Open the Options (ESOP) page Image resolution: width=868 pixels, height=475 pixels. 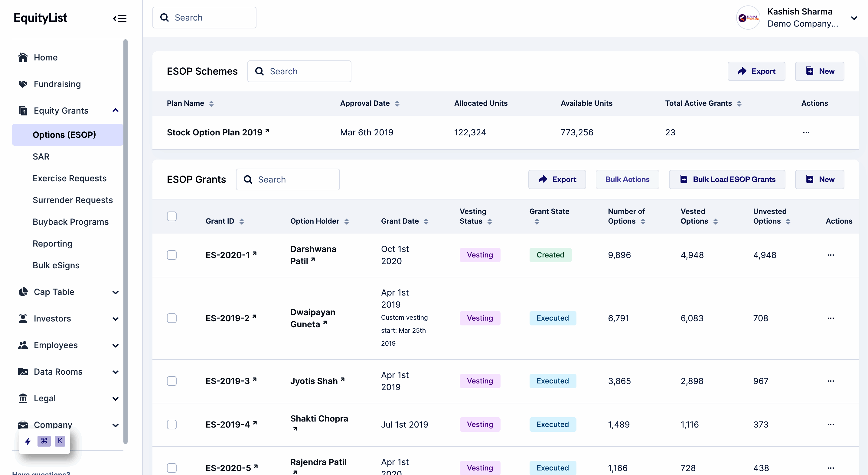[64, 134]
